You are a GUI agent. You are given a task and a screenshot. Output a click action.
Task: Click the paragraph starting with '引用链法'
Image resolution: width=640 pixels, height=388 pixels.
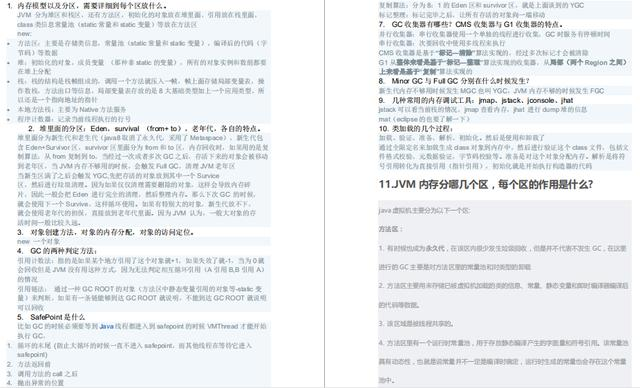click(142, 298)
